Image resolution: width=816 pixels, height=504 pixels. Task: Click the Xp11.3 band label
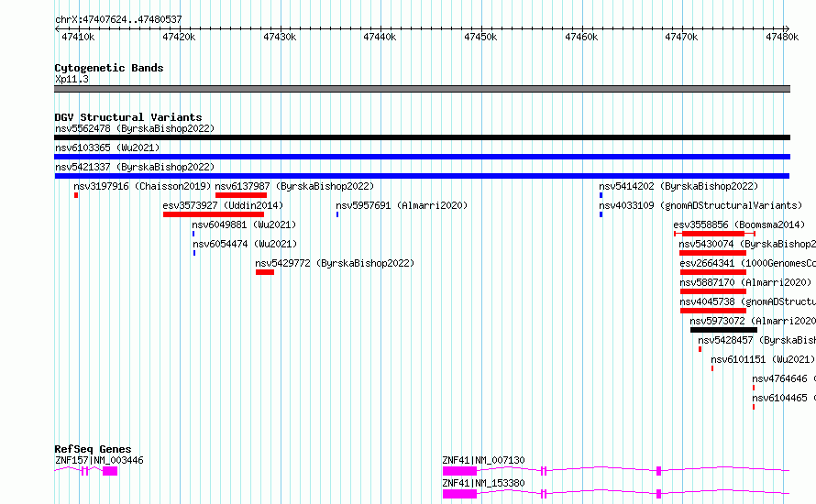coord(72,80)
